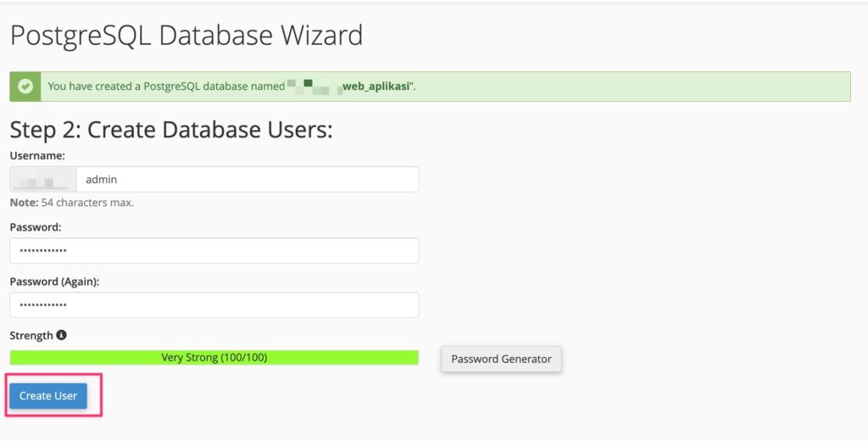
Task: Open the Password Generator
Action: tap(501, 359)
